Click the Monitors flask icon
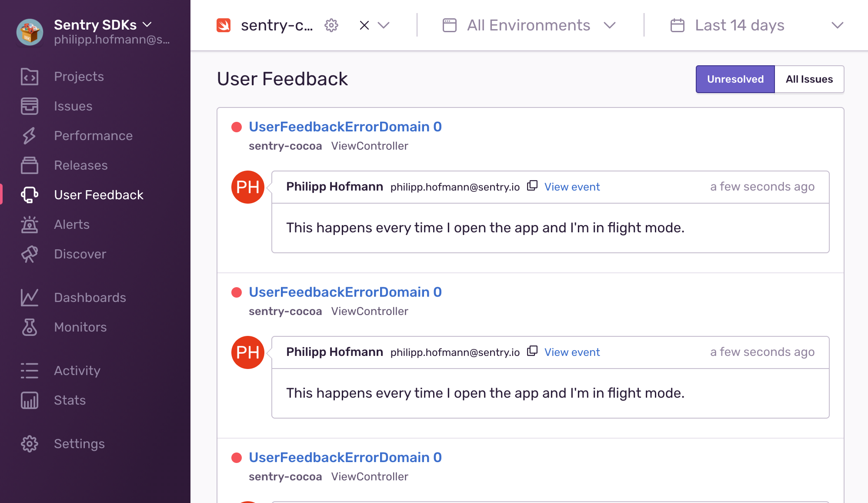This screenshot has height=503, width=868. point(30,327)
